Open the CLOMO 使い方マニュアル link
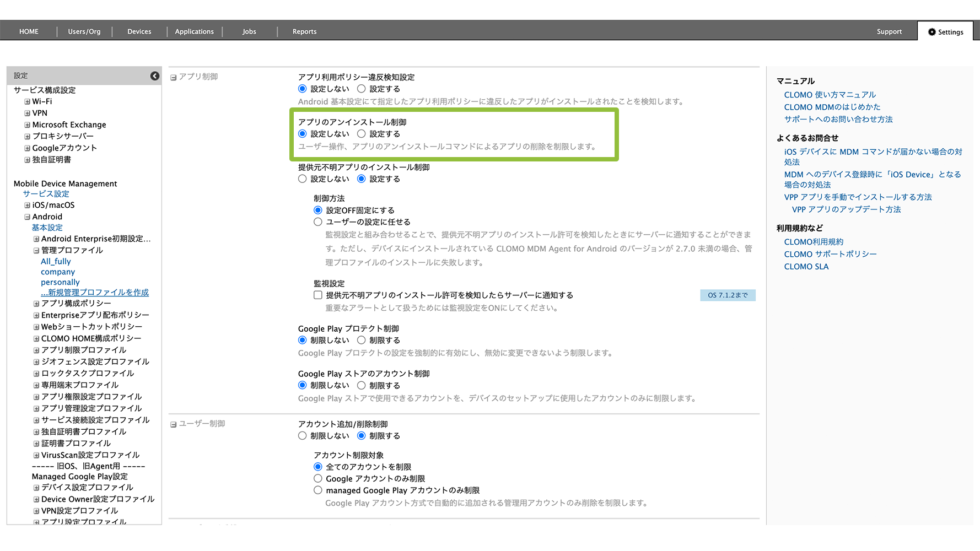The image size is (980, 551). click(x=830, y=95)
